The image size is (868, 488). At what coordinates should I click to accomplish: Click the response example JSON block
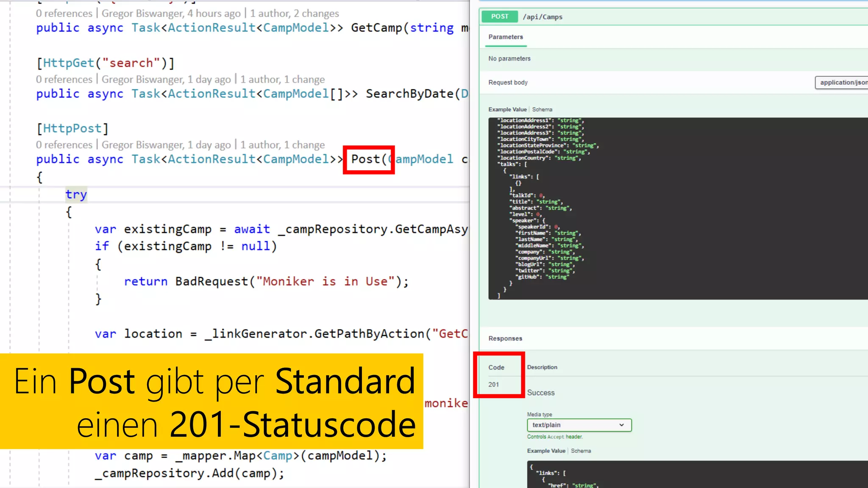[698, 474]
